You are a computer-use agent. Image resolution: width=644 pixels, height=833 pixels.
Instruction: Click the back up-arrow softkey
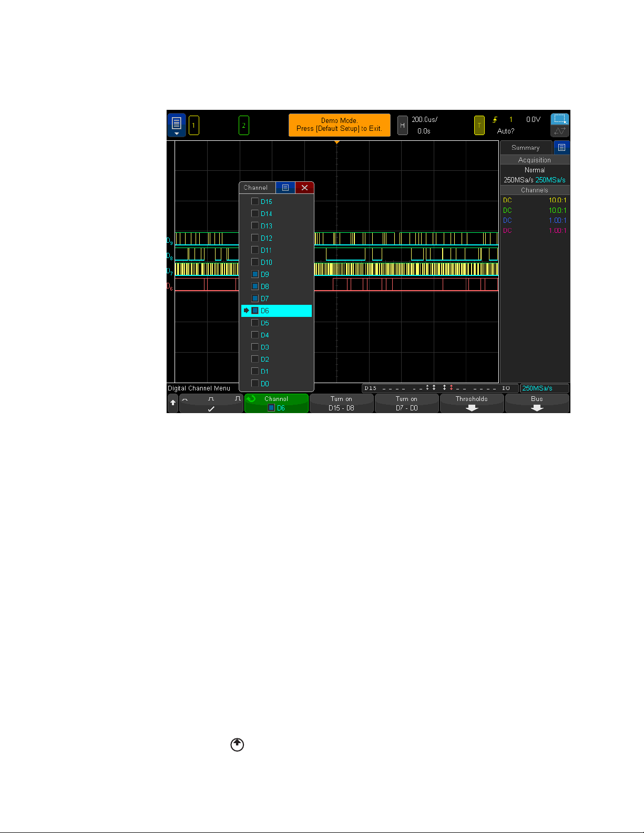click(172, 403)
